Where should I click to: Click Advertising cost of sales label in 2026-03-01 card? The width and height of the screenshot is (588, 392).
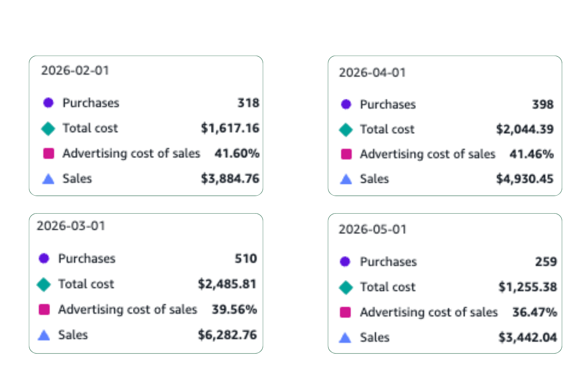[128, 309]
